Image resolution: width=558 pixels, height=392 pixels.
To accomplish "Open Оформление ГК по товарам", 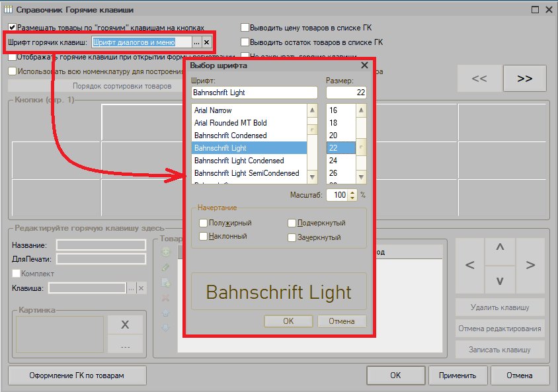I will coord(77,375).
